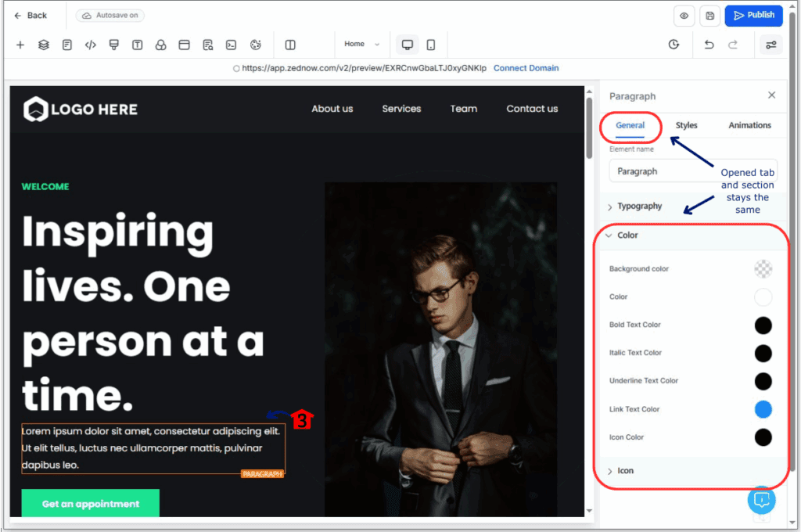Redo the last change

[732, 45]
